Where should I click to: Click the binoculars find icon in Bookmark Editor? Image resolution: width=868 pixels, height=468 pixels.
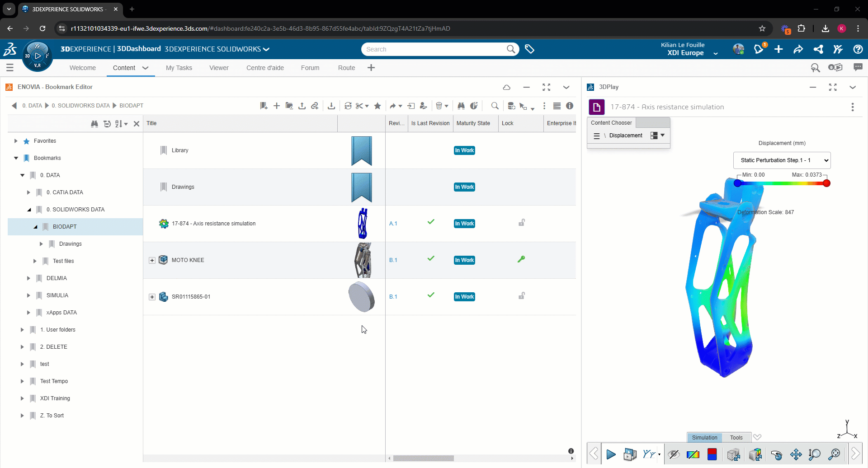tap(461, 106)
